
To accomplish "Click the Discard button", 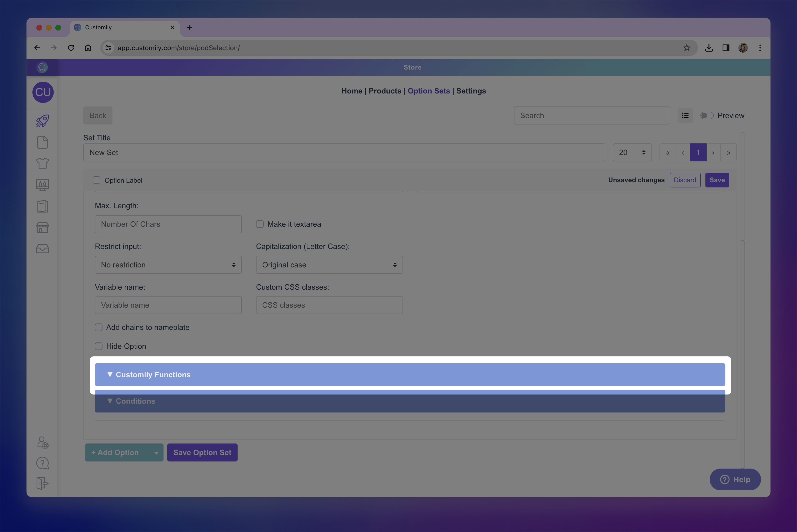I will (x=685, y=180).
